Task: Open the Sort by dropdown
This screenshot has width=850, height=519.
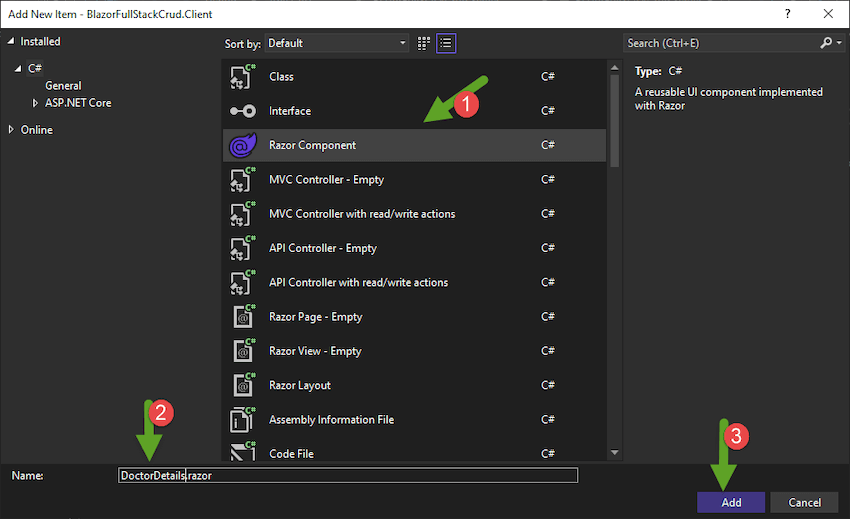Action: [337, 43]
